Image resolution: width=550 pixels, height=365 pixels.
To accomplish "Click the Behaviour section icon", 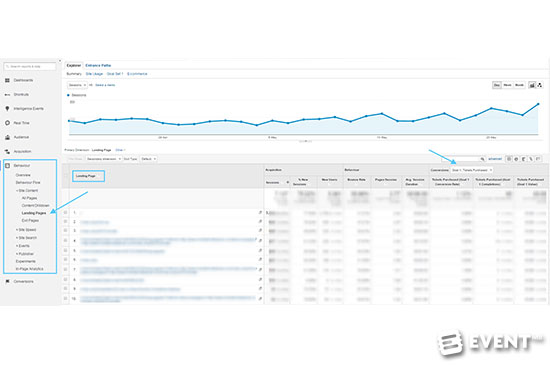I will [x=7, y=165].
